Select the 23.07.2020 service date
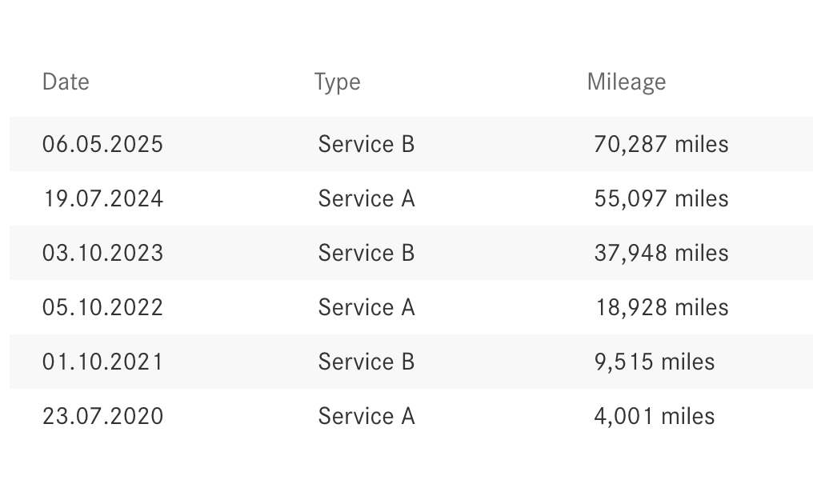 (x=102, y=416)
